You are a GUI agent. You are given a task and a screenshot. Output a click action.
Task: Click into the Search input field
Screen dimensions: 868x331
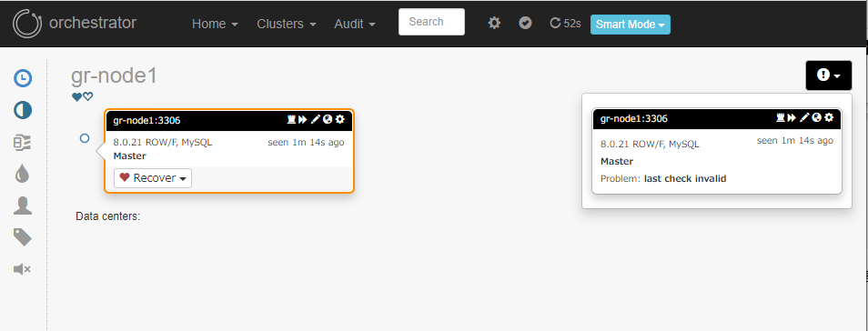(x=432, y=22)
